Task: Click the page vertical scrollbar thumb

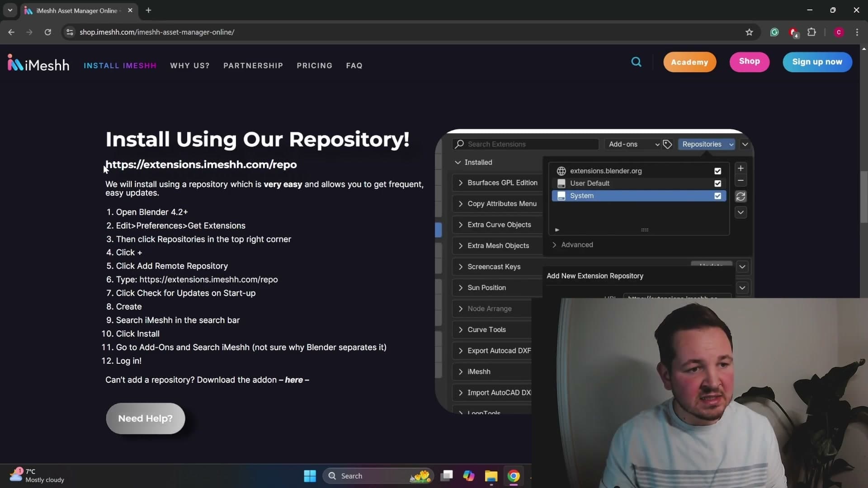Action: click(864, 197)
